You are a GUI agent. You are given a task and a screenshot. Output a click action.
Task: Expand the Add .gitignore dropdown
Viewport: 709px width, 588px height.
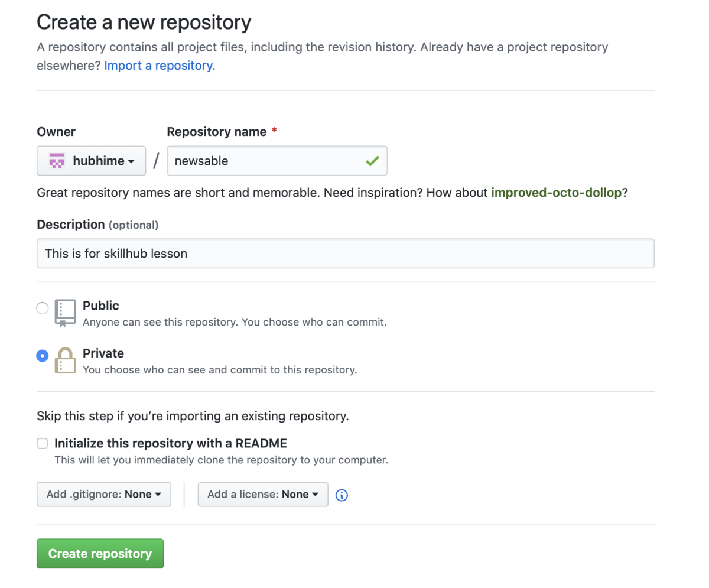(x=104, y=495)
